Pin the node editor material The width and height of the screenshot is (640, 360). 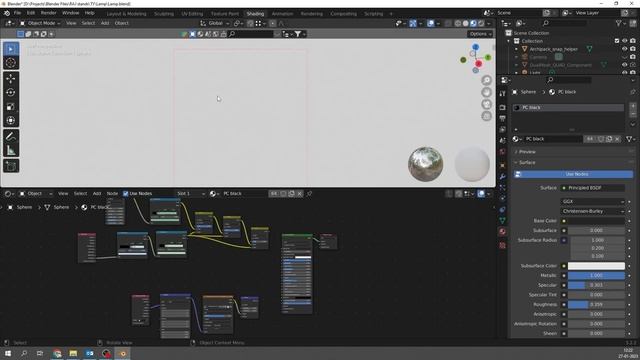309,193
